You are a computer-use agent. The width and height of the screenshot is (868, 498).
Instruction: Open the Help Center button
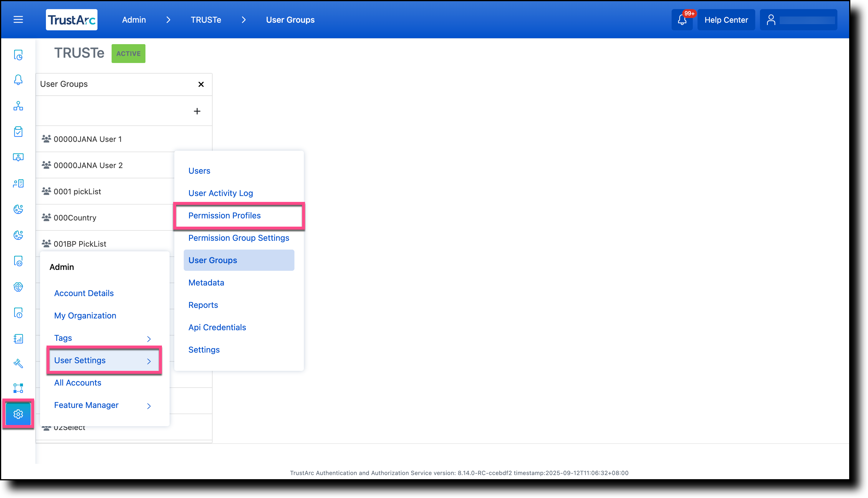[x=726, y=20]
